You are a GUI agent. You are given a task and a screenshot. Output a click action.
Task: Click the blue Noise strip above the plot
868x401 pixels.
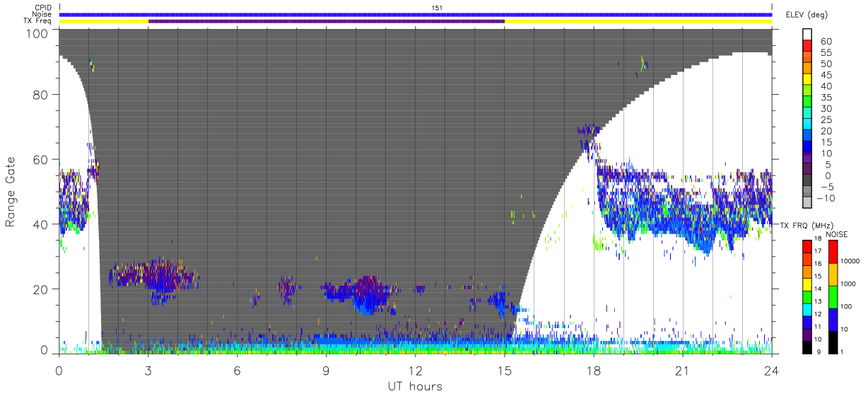tap(416, 14)
